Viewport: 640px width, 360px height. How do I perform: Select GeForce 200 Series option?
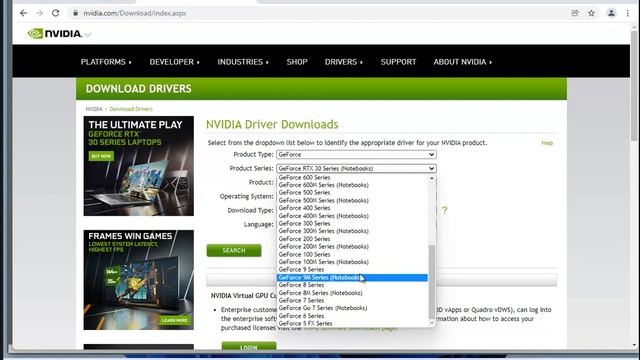coord(352,239)
